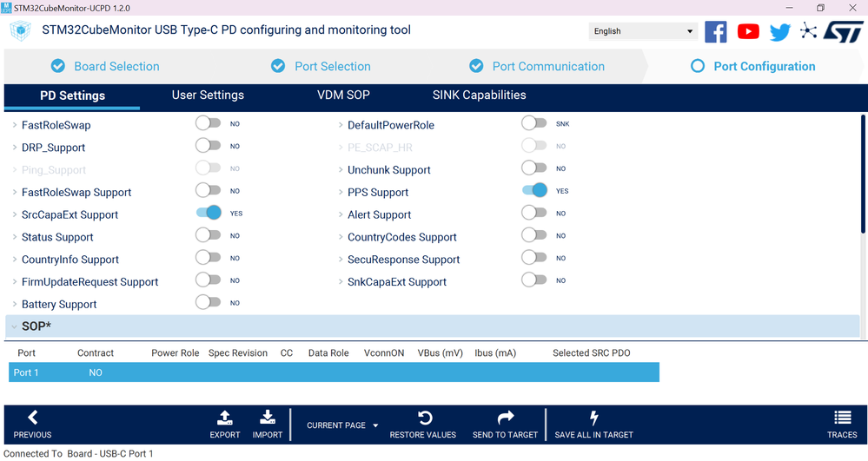Open the Traces list icon
This screenshot has width=868, height=461.
[843, 418]
